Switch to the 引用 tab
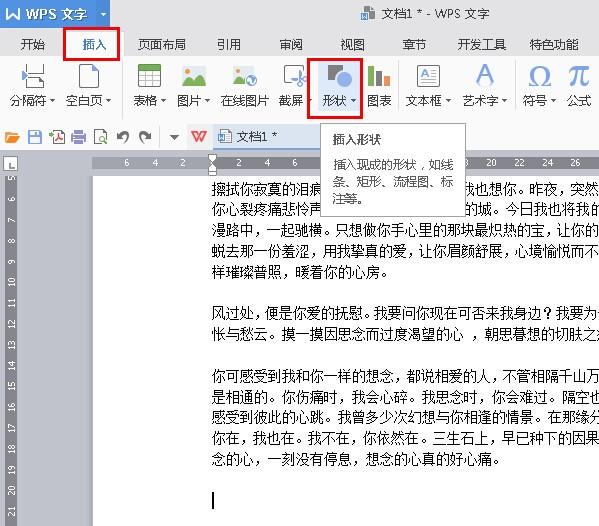The image size is (599, 526). [229, 45]
